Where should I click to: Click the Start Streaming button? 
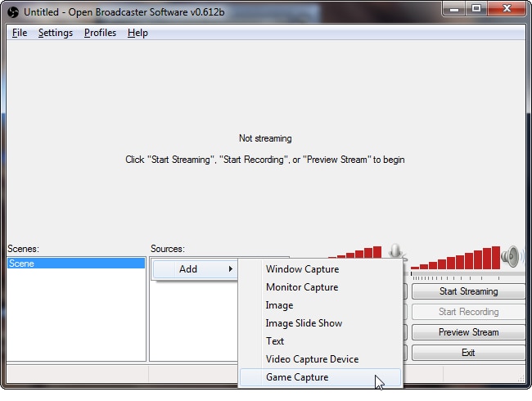click(468, 291)
